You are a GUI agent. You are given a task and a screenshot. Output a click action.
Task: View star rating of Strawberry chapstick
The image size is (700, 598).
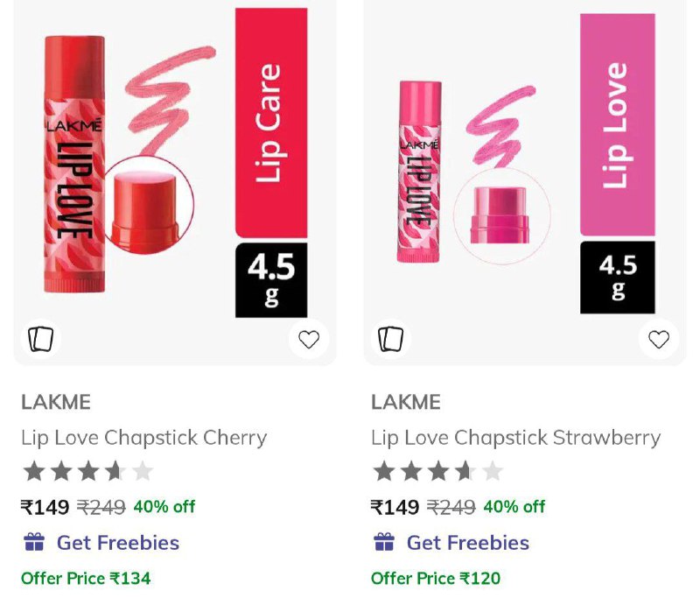click(437, 472)
